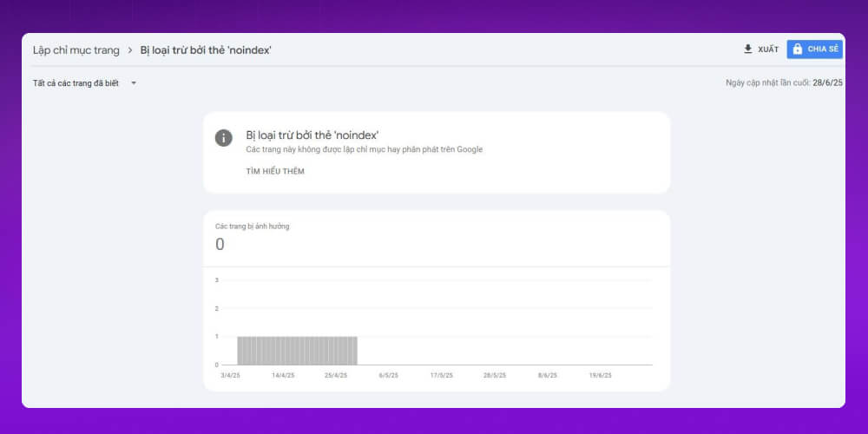
Task: Select the 'Các trang bị ảnh hưởng' metric label
Action: click(x=253, y=227)
